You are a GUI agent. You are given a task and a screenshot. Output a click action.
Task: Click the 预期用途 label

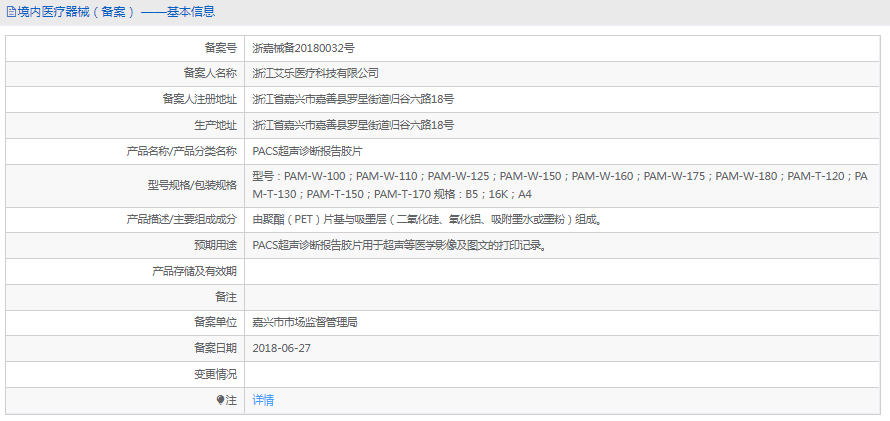[216, 245]
